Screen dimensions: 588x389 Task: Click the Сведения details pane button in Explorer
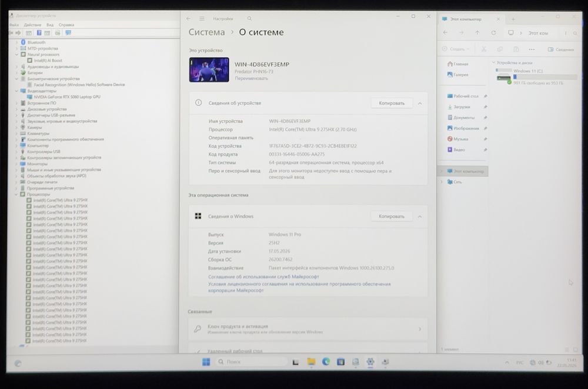[560, 49]
